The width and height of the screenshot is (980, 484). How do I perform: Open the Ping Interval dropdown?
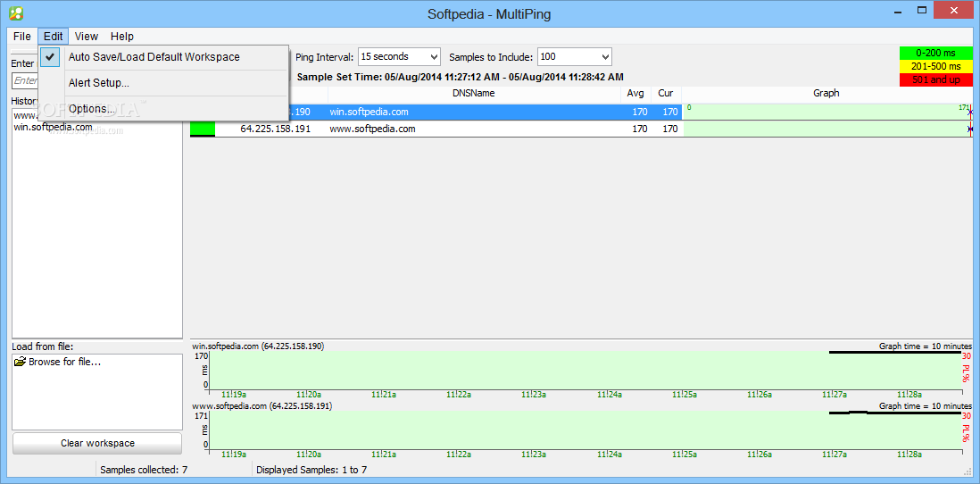(400, 57)
